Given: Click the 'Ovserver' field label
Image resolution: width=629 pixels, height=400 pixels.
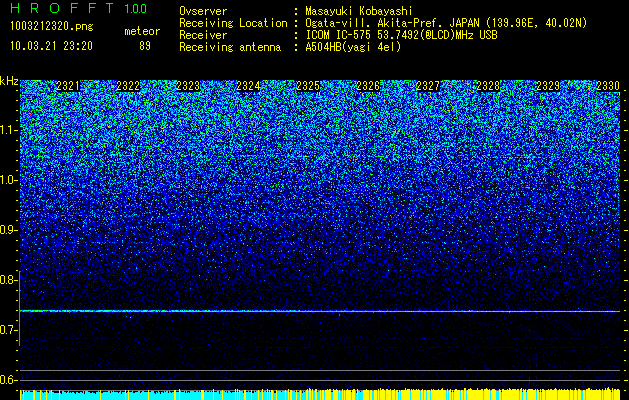Looking at the screenshot, I should click(x=203, y=11).
